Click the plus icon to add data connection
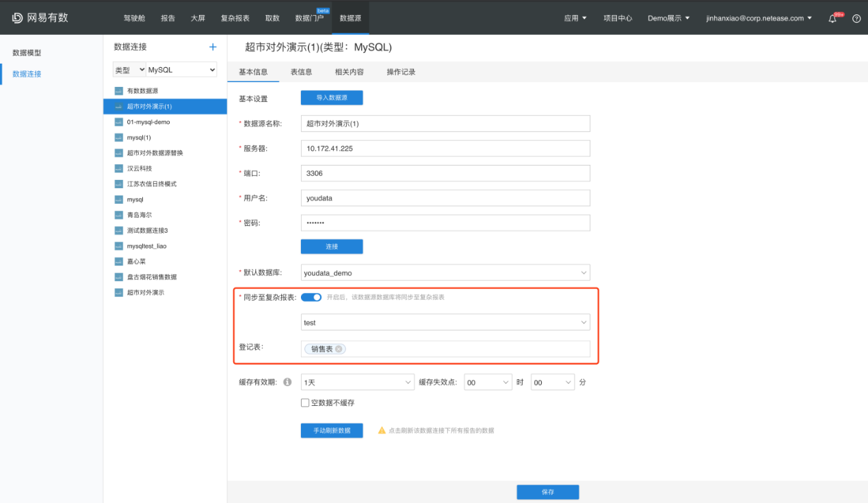The width and height of the screenshot is (868, 503). click(x=213, y=47)
